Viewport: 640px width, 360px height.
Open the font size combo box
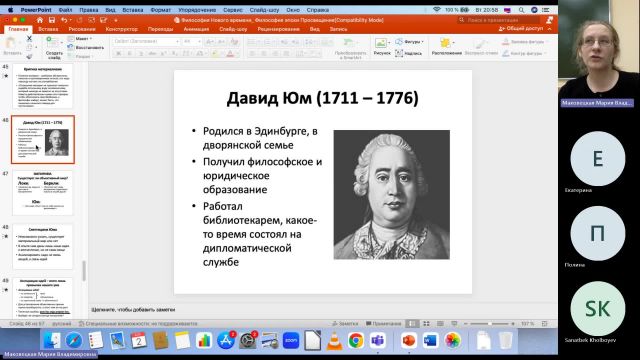tap(192, 41)
